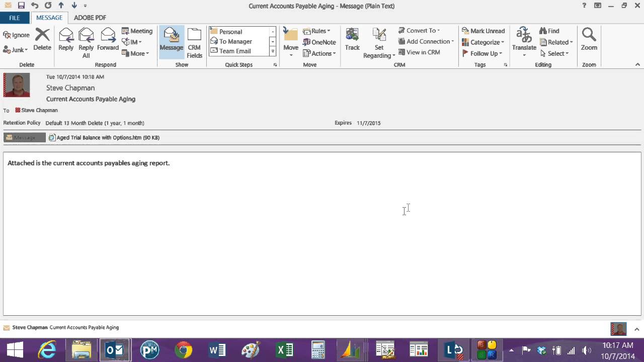Open the Convert To dropdown

pyautogui.click(x=419, y=31)
